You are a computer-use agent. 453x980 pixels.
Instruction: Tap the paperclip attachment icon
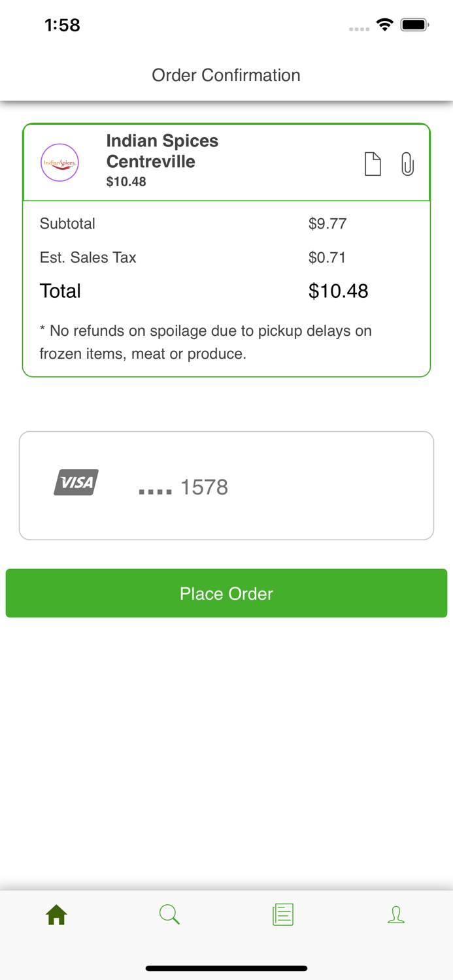[x=407, y=164]
